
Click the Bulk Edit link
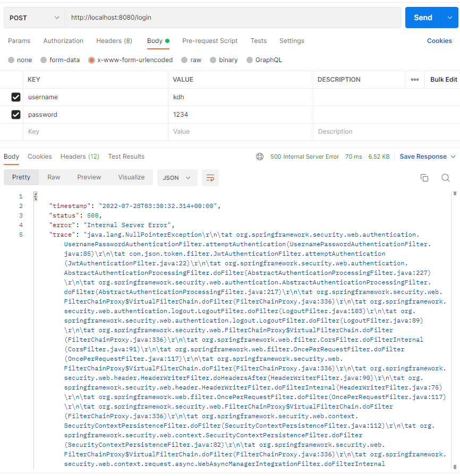444,80
